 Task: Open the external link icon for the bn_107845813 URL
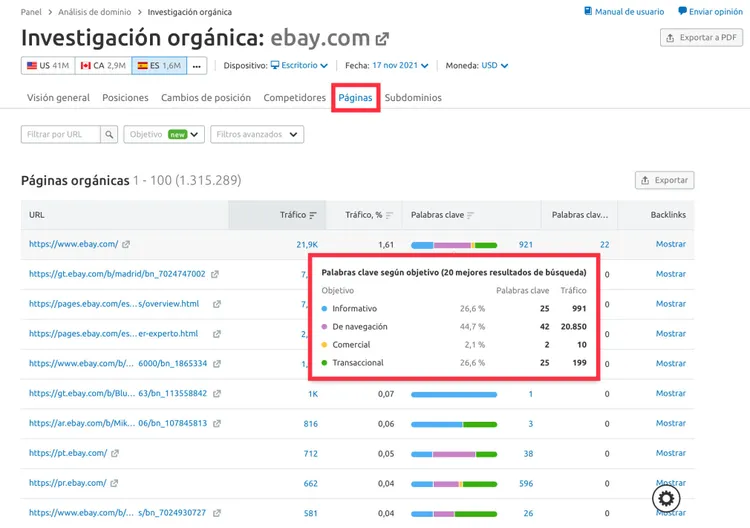click(x=217, y=423)
